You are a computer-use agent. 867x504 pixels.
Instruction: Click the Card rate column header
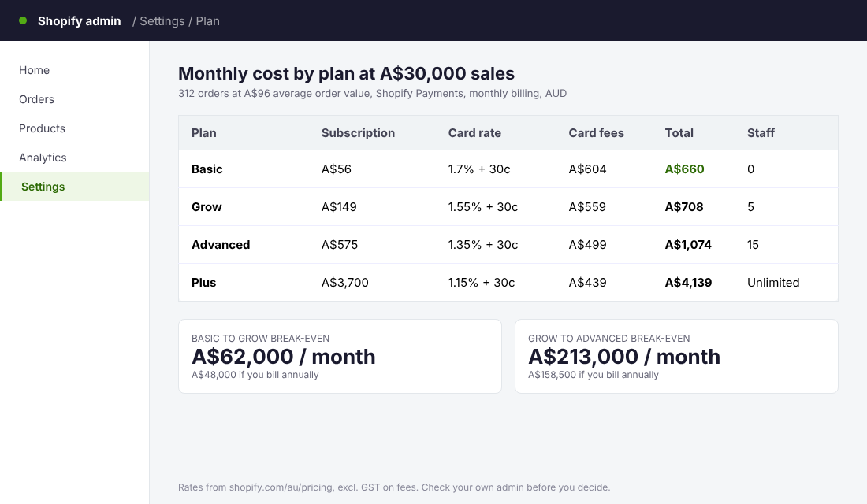[474, 132]
